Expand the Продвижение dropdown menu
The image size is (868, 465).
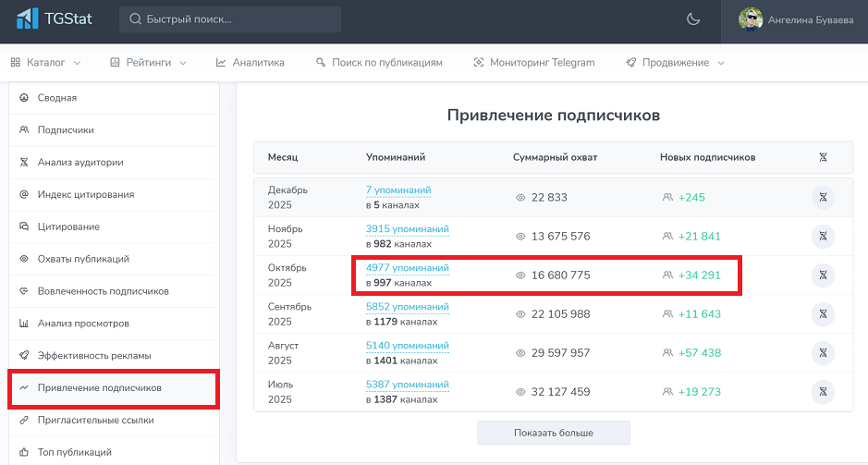point(675,63)
